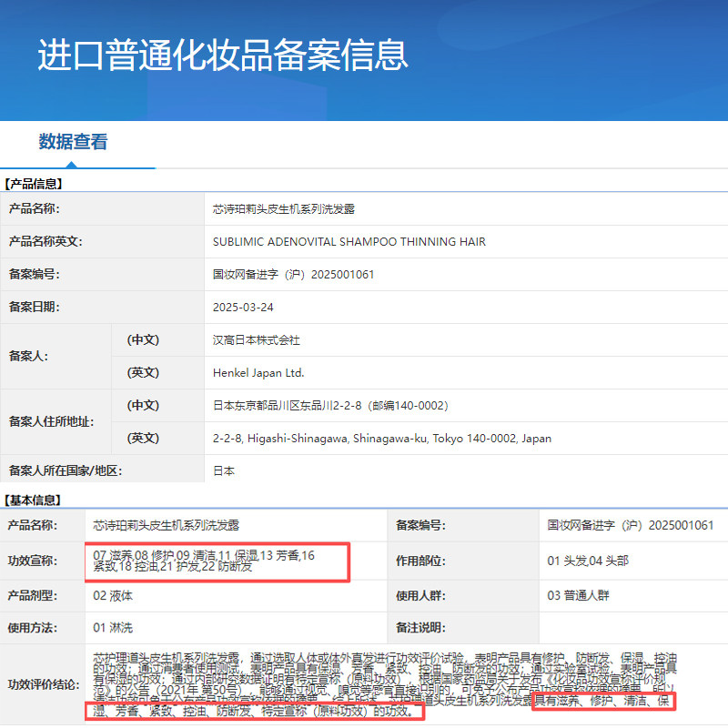Click the (中文) label in the 备案人 row
The height and width of the screenshot is (728, 728).
tap(143, 339)
